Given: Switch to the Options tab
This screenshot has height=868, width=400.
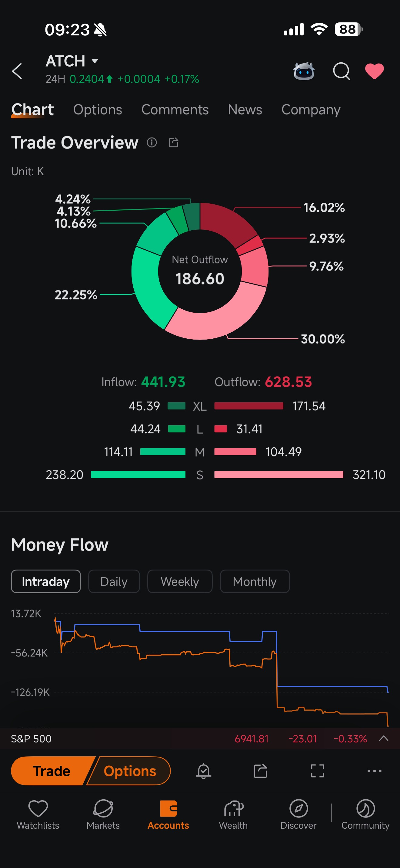Looking at the screenshot, I should 98,110.
